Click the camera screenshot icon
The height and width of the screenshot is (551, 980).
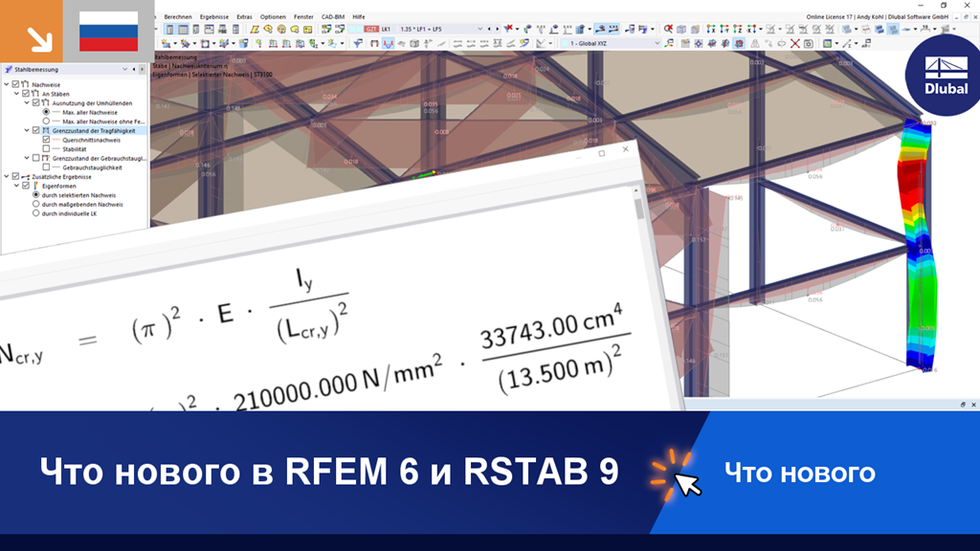tap(808, 43)
